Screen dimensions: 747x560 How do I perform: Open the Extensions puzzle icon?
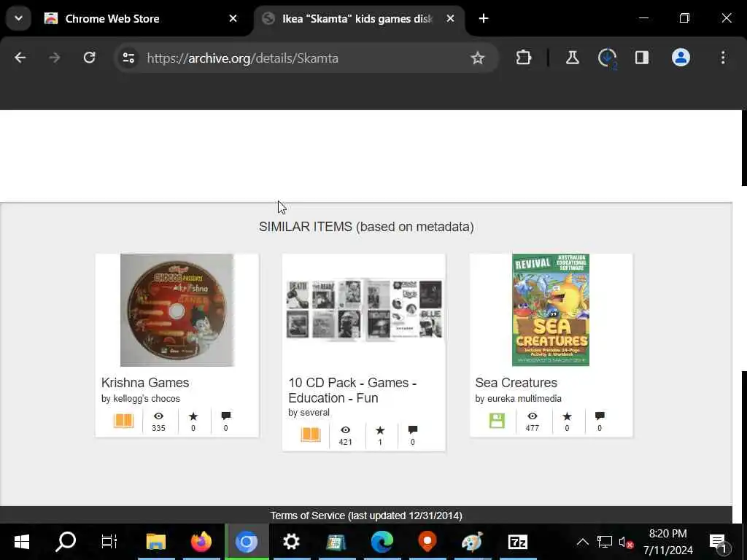coord(524,58)
